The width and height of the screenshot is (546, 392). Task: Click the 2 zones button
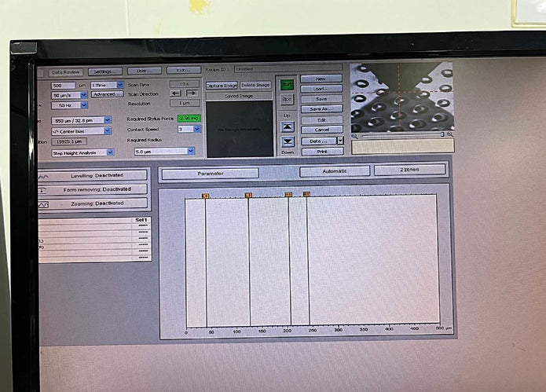pyautogui.click(x=409, y=170)
